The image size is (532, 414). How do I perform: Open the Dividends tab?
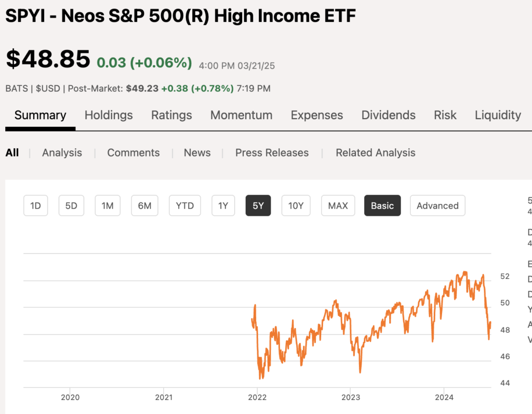coord(388,115)
